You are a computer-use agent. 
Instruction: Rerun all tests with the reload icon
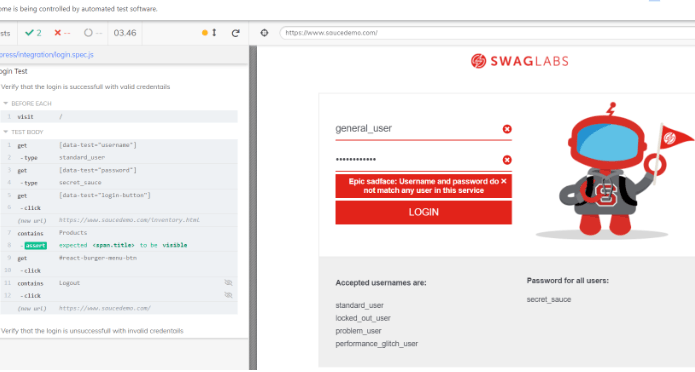(236, 33)
